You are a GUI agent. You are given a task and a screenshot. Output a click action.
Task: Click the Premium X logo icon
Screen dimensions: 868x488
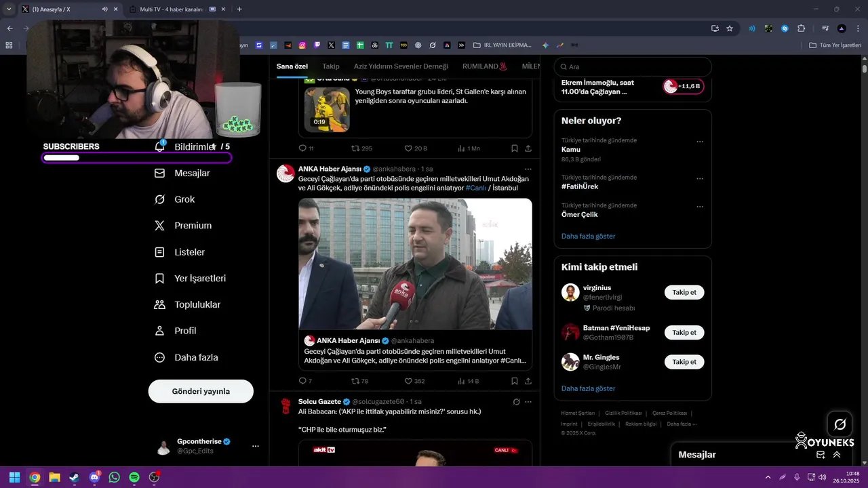click(159, 226)
